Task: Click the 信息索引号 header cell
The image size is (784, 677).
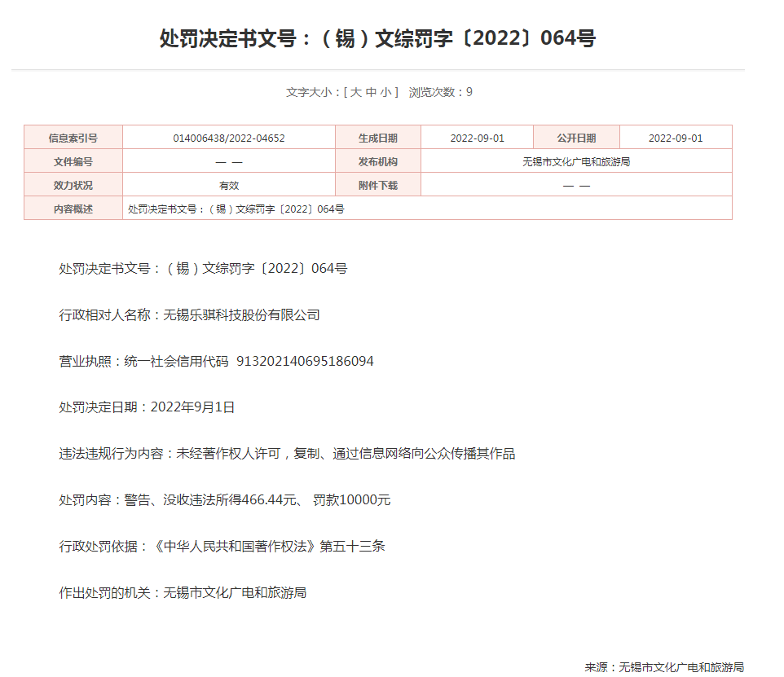Action: pyautogui.click(x=73, y=138)
